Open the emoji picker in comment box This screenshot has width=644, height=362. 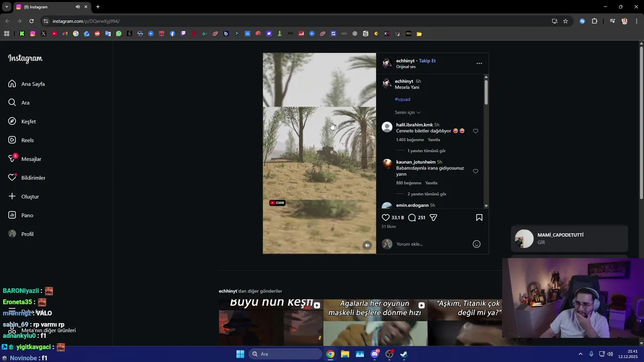pos(476,244)
